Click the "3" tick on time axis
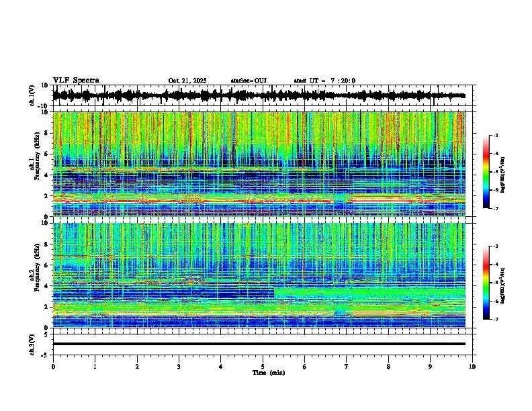Image resolution: width=532 pixels, height=411 pixels. (x=179, y=367)
